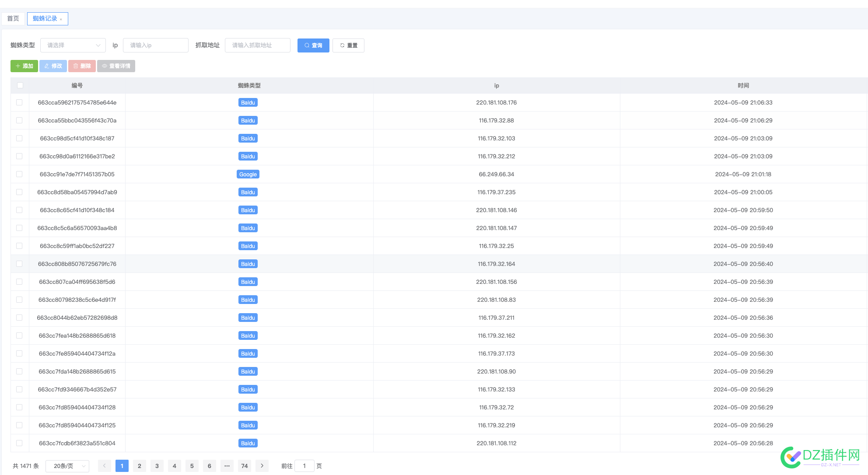Click the 修改 edit button
This screenshot has width=868, height=475.
[x=53, y=66]
